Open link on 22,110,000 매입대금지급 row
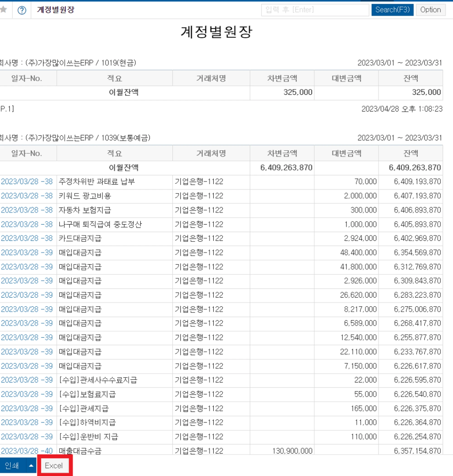Screen dimensions: 453x476 tap(27, 352)
